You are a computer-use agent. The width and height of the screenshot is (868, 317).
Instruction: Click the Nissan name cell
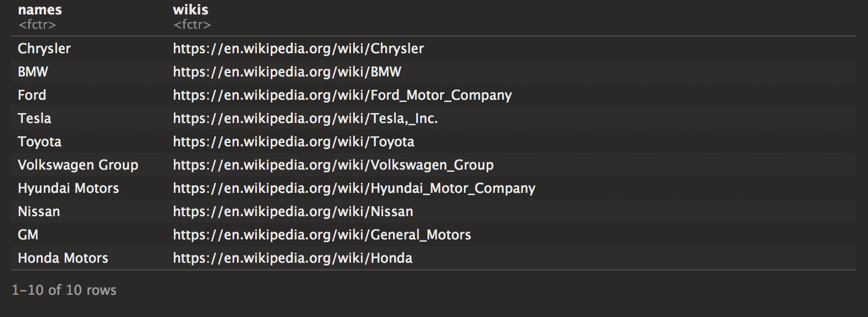click(39, 212)
